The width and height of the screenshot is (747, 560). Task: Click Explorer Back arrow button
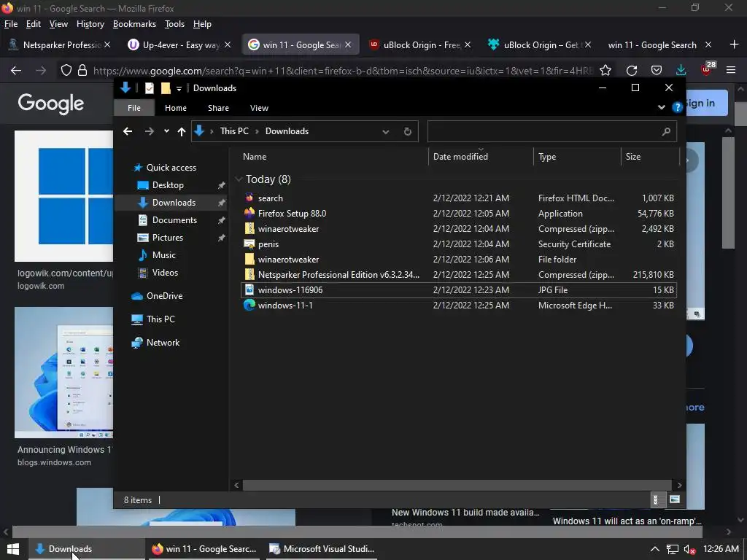pyautogui.click(x=127, y=131)
